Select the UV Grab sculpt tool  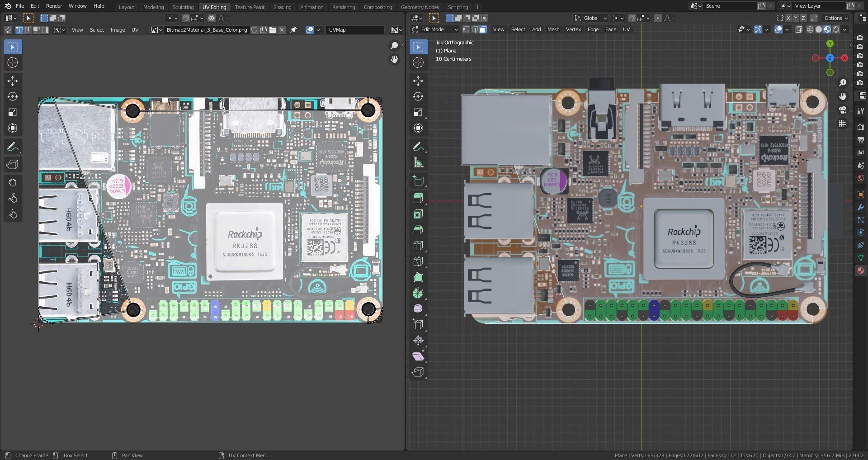(x=13, y=183)
